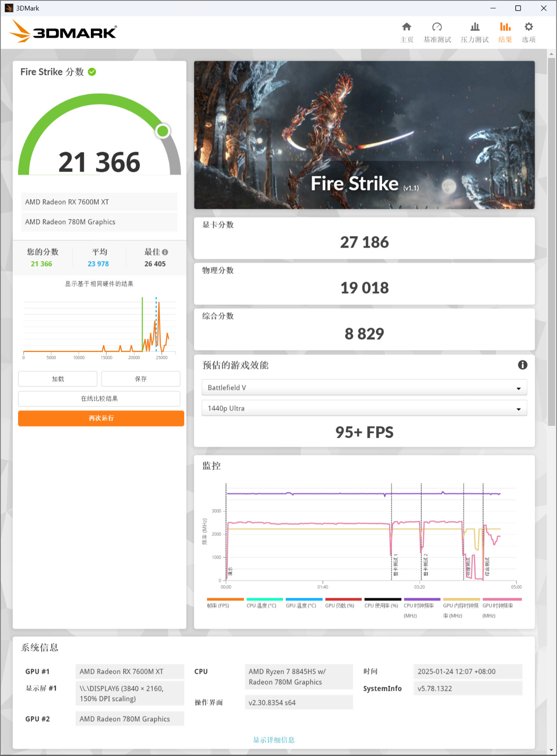Toggle the GPU load red legend series
This screenshot has width=557, height=756.
click(x=343, y=600)
